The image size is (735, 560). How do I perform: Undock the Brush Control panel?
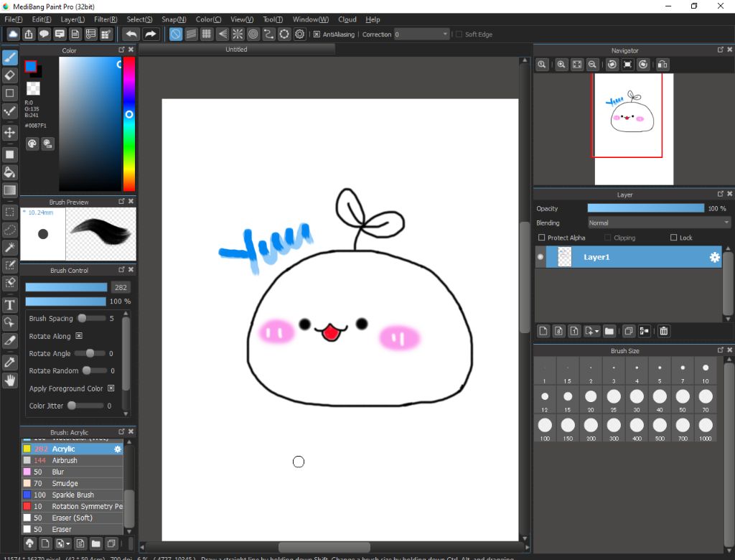click(121, 270)
